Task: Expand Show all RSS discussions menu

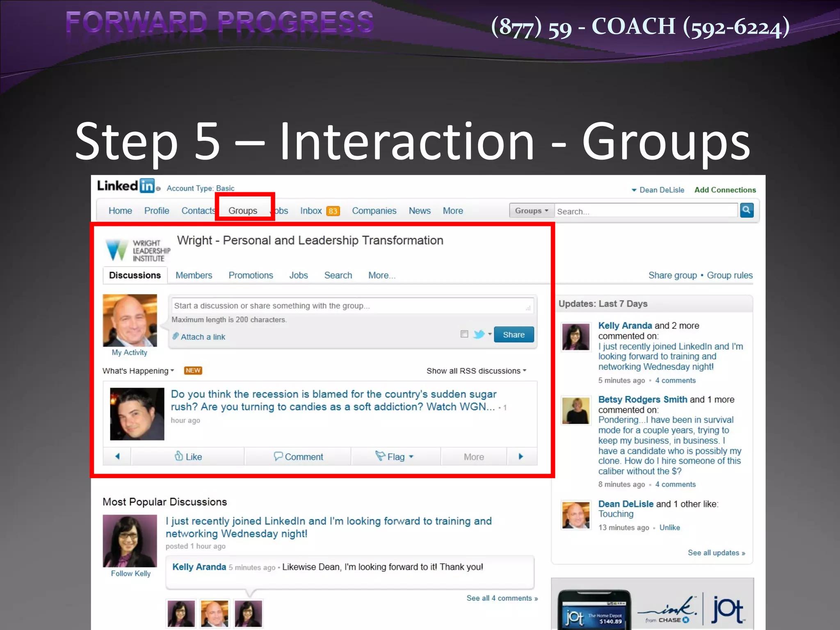Action: click(476, 371)
